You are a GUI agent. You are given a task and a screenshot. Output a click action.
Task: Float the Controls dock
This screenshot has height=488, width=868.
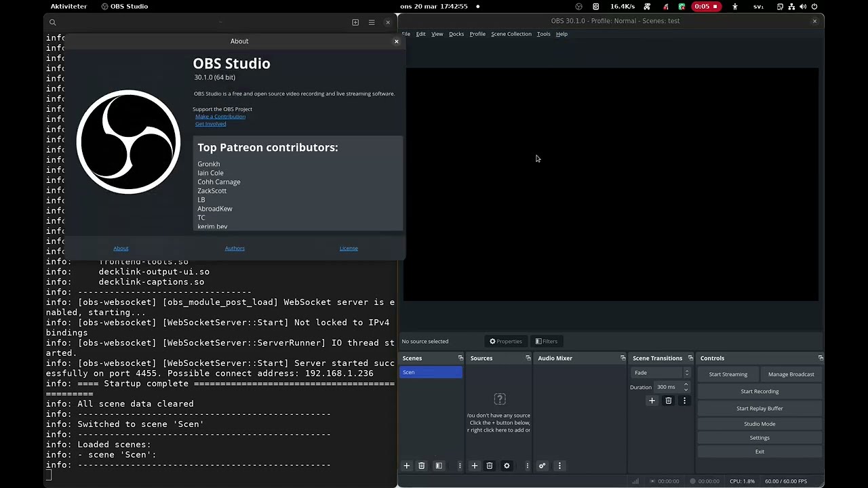point(821,358)
